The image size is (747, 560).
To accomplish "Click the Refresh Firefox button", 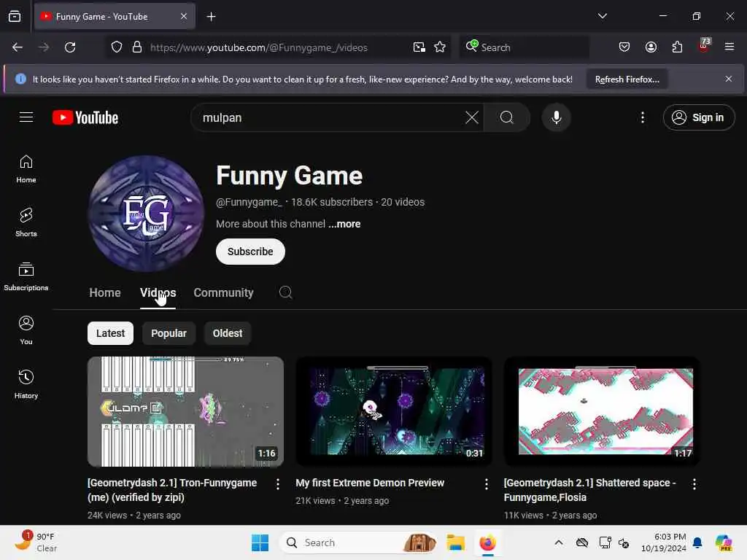I will pyautogui.click(x=627, y=79).
